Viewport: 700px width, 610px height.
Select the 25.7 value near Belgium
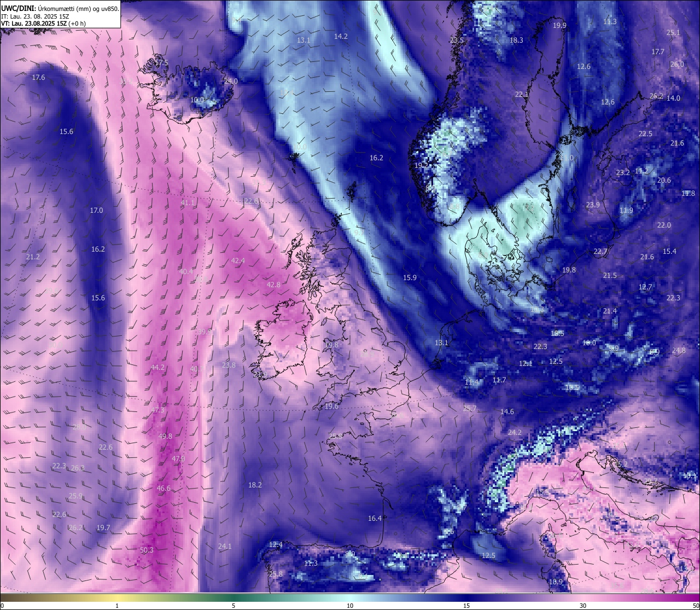[x=470, y=409]
